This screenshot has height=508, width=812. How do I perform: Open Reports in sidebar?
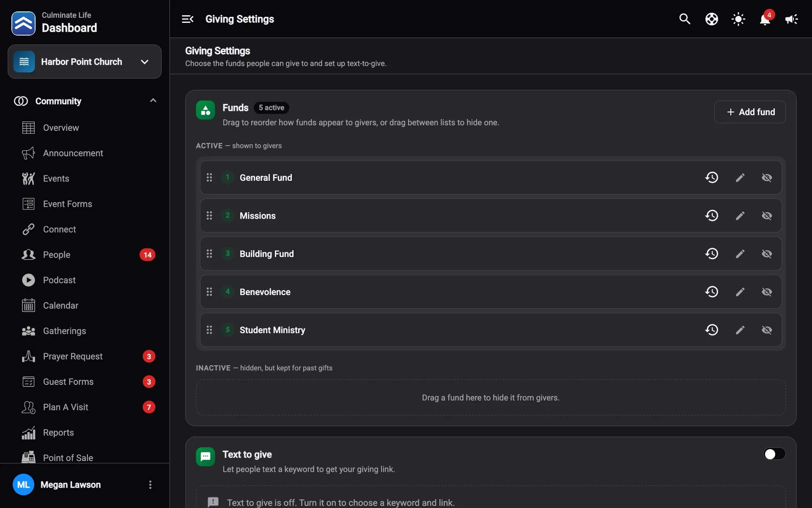pos(85,433)
